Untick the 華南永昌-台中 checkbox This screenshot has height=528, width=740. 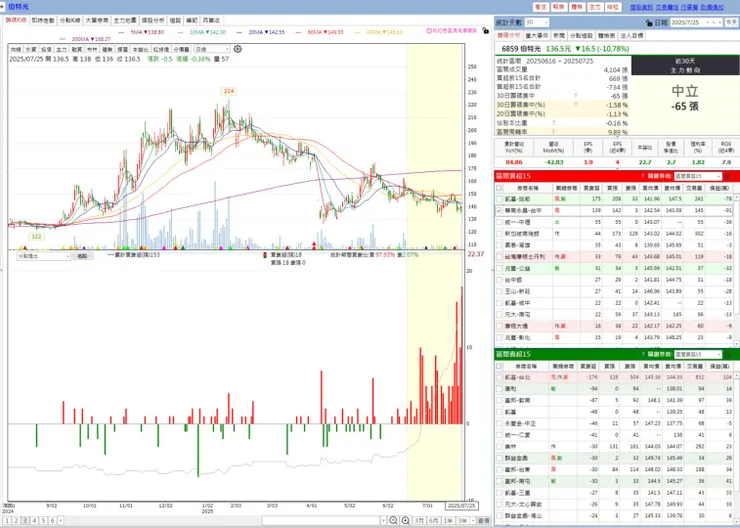(499, 210)
